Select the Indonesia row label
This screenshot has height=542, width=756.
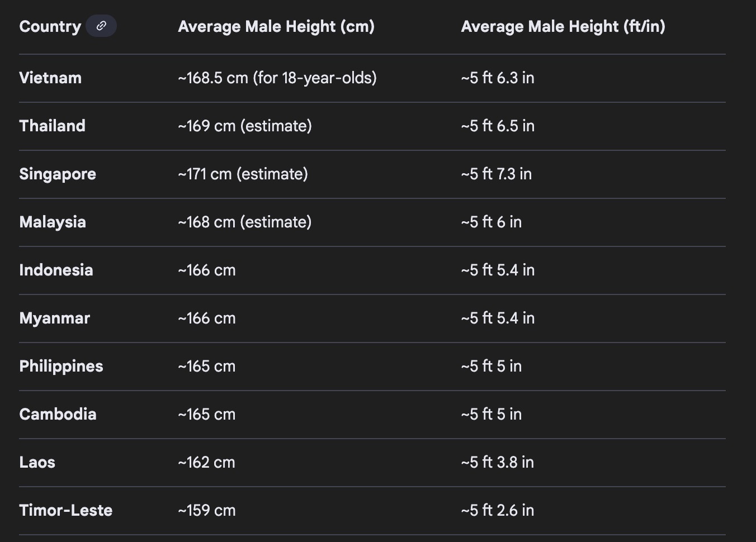pyautogui.click(x=56, y=270)
